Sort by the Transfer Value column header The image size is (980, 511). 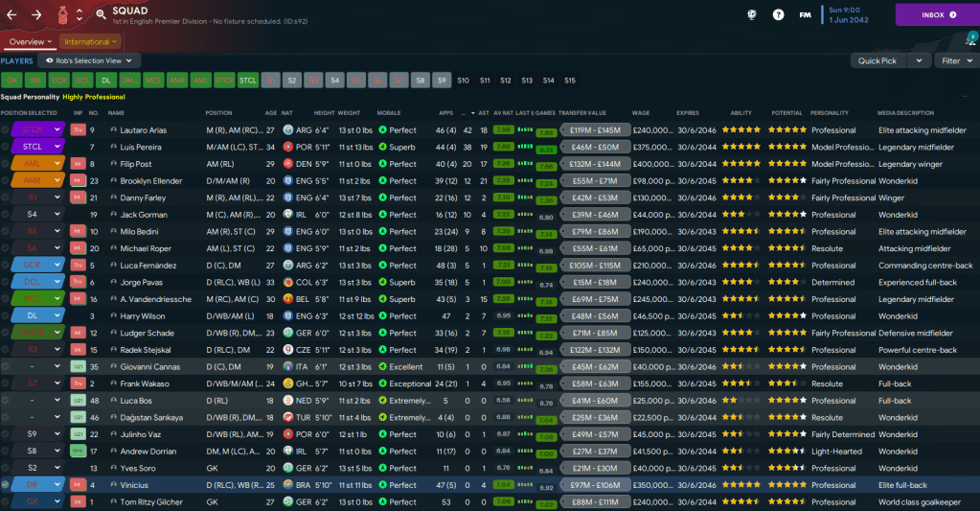pyautogui.click(x=583, y=112)
